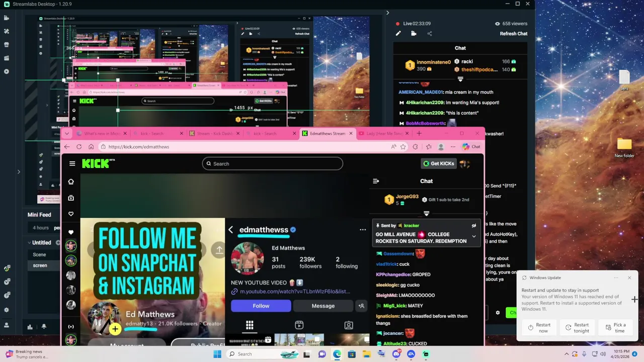Switch to Instagram tagged photos tab
The image size is (644, 362).
click(349, 325)
